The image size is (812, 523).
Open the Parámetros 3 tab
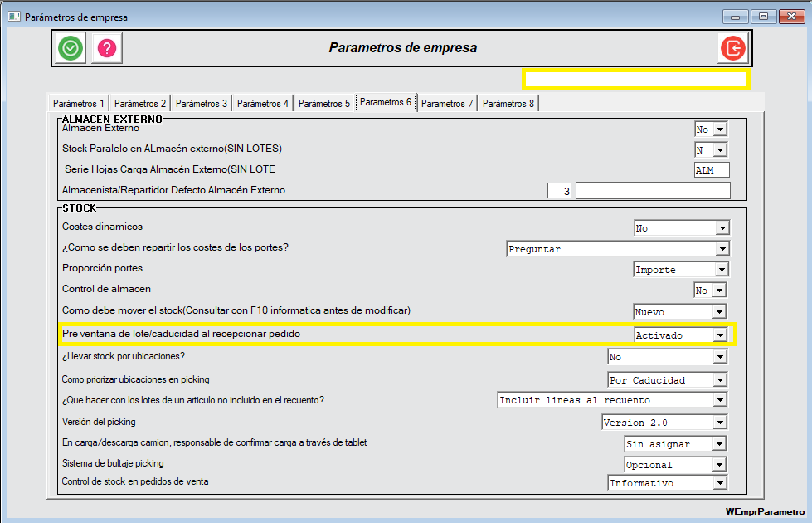point(202,104)
